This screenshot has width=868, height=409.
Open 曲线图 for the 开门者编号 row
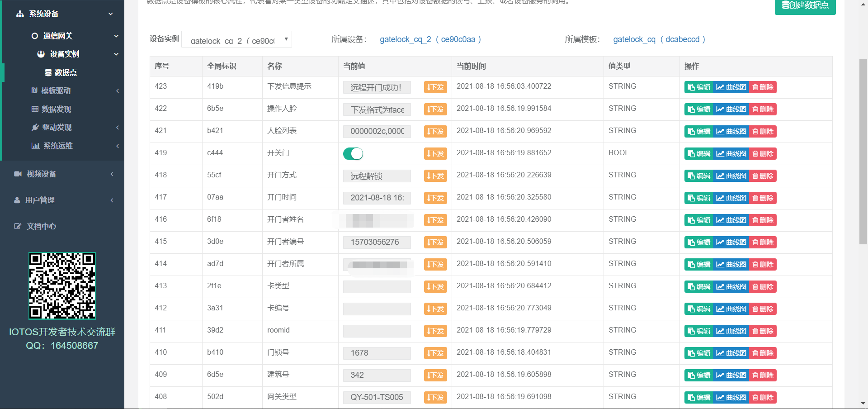[731, 243]
